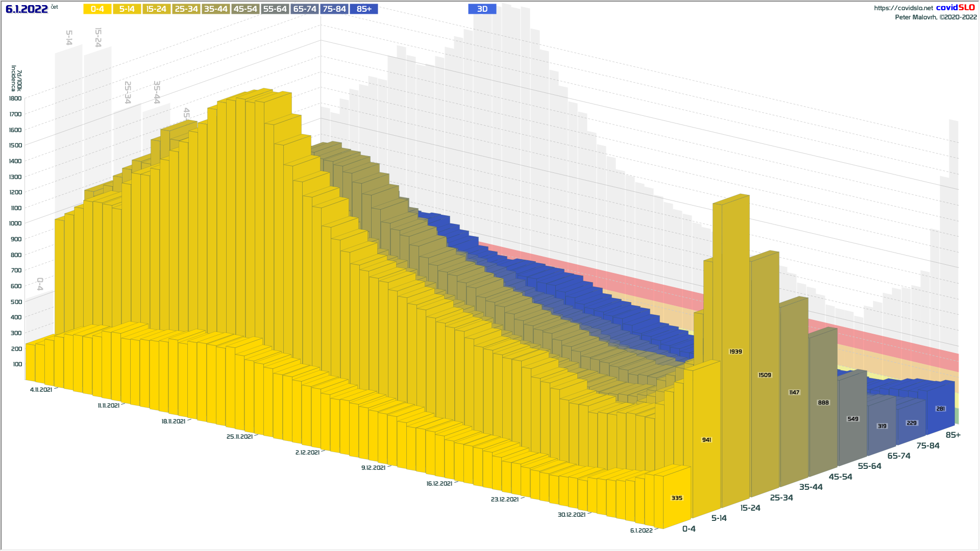Toggle the 15-24 age group legend button
The height and width of the screenshot is (551, 980).
pyautogui.click(x=156, y=9)
